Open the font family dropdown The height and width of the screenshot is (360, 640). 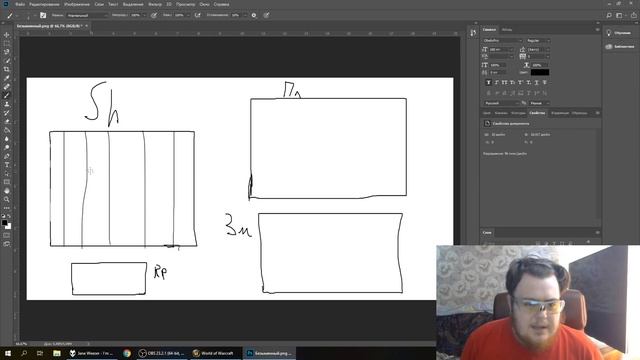point(502,40)
